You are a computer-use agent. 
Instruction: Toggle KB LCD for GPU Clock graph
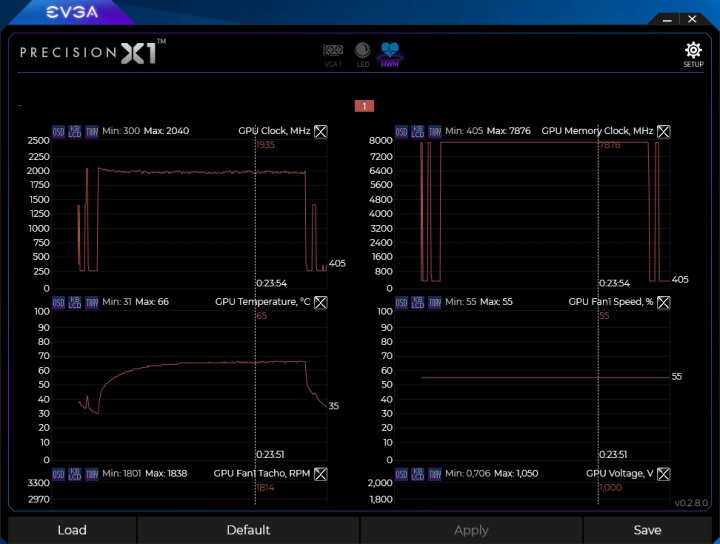point(75,132)
